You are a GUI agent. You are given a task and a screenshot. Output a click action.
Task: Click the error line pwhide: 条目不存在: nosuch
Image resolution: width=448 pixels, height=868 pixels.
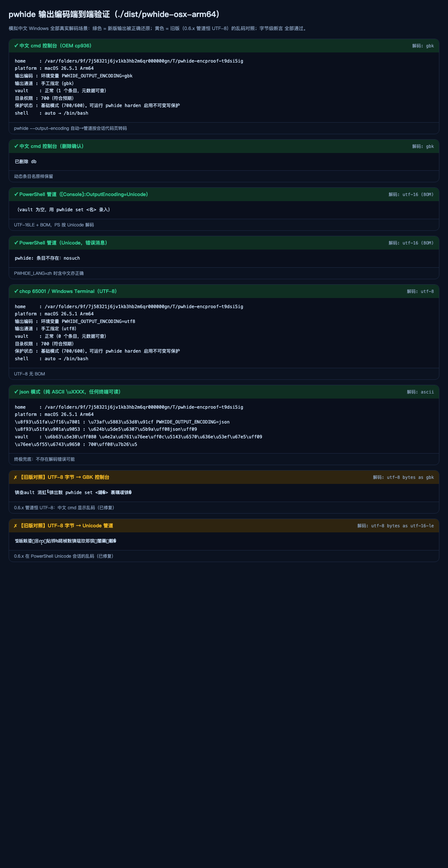[47, 258]
